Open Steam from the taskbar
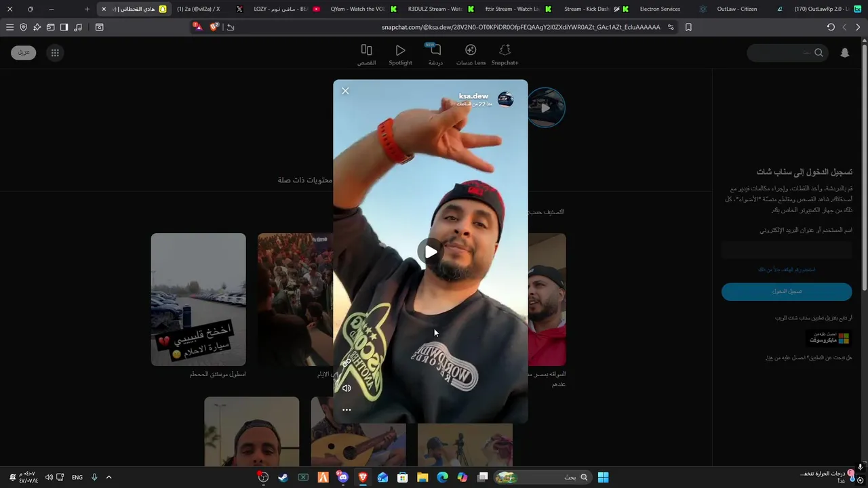This screenshot has height=488, width=868. click(283, 477)
